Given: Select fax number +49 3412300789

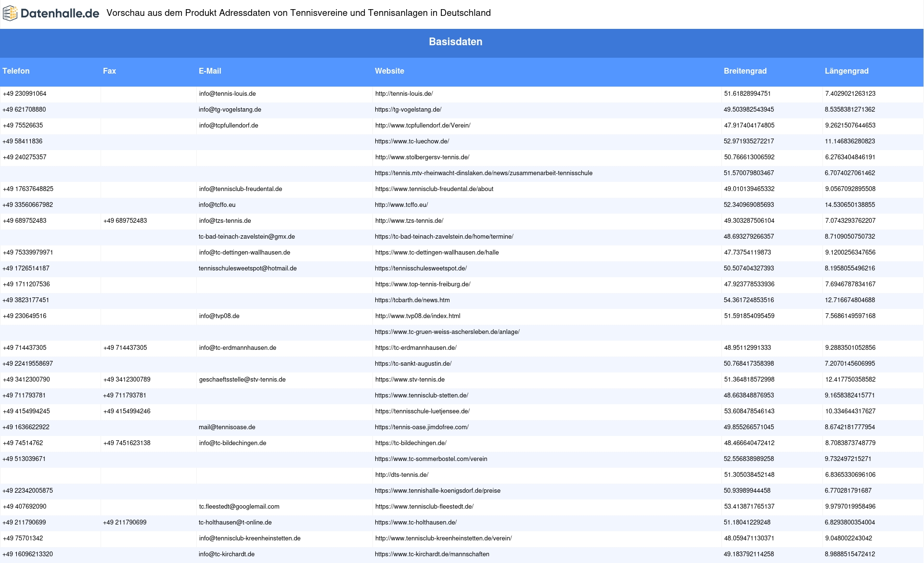Looking at the screenshot, I should [x=127, y=380].
